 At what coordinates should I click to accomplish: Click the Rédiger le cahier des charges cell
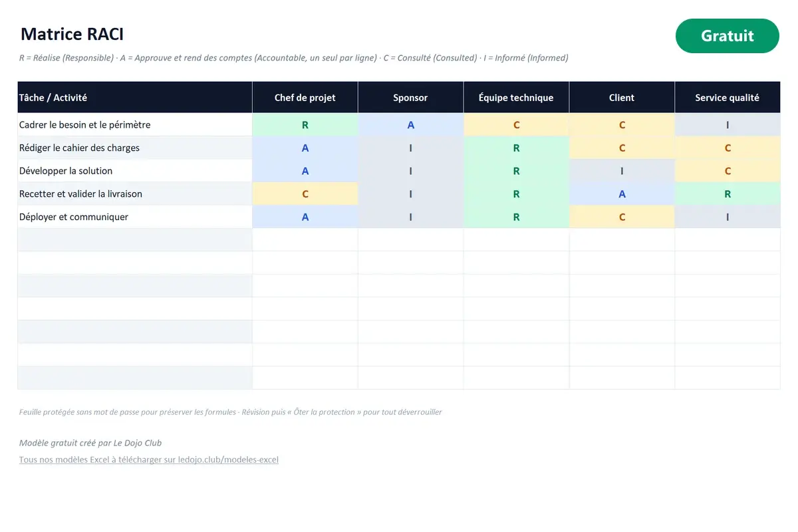(x=135, y=148)
